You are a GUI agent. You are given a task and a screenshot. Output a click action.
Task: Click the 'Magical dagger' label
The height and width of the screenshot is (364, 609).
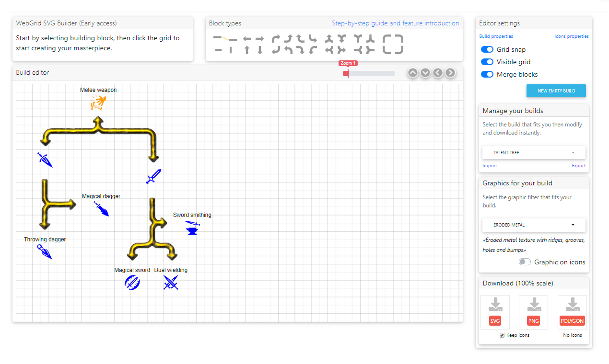(101, 196)
